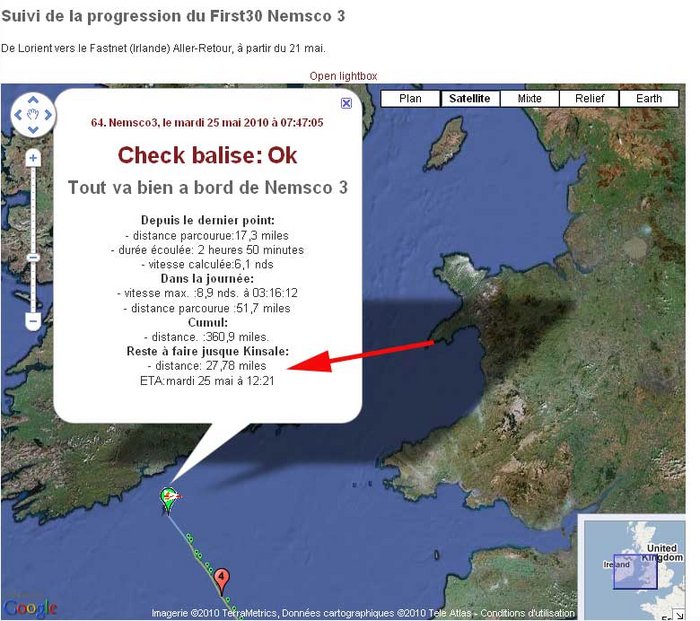Click the hand icon in pan control
Image resolution: width=700 pixels, height=621 pixels.
pyautogui.click(x=33, y=116)
